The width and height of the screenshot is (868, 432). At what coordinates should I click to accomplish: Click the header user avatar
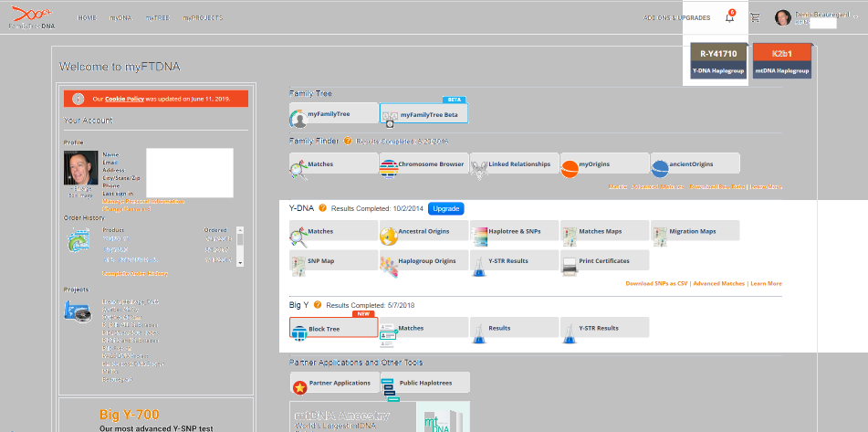[x=783, y=17]
